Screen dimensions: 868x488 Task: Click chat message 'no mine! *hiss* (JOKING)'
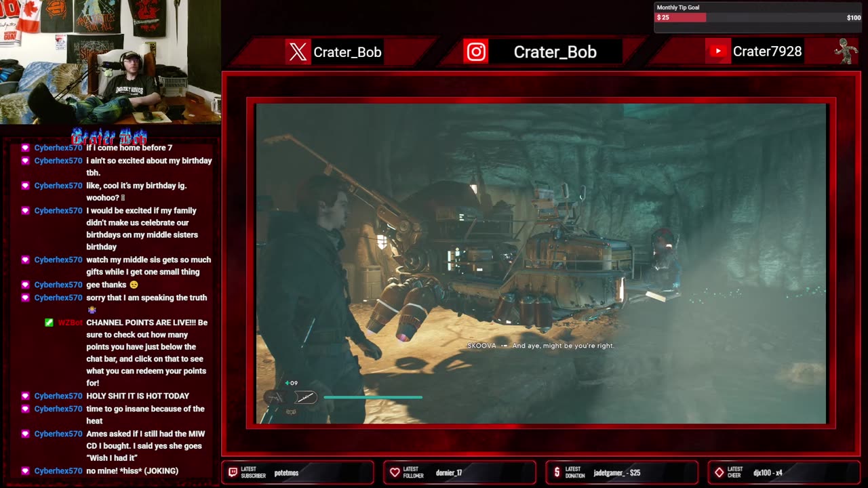132,471
